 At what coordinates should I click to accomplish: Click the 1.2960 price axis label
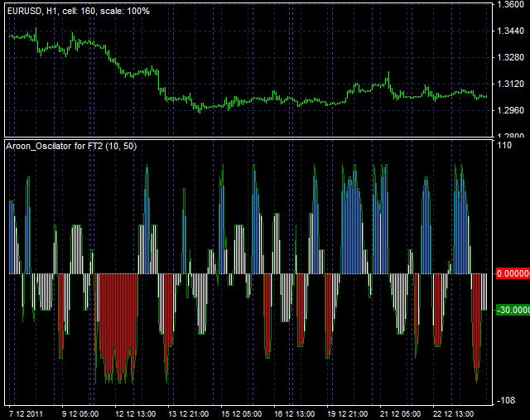pos(510,110)
